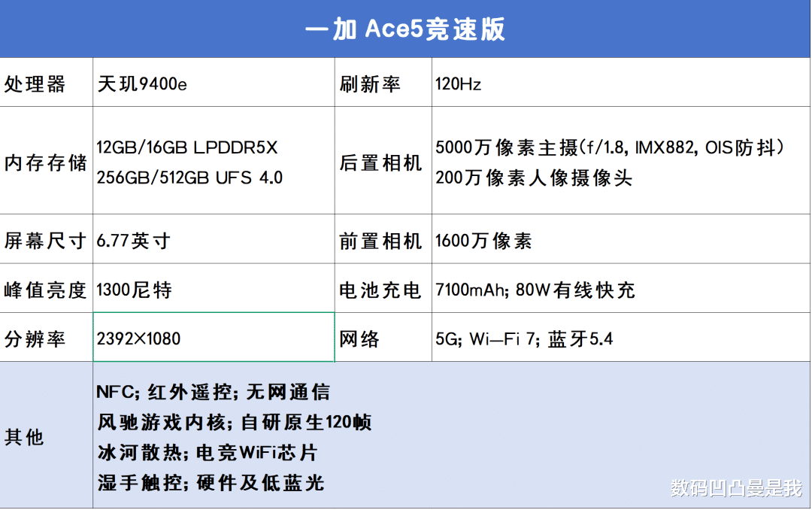Select the 处理器 label cell
The image size is (812, 510).
(47, 83)
